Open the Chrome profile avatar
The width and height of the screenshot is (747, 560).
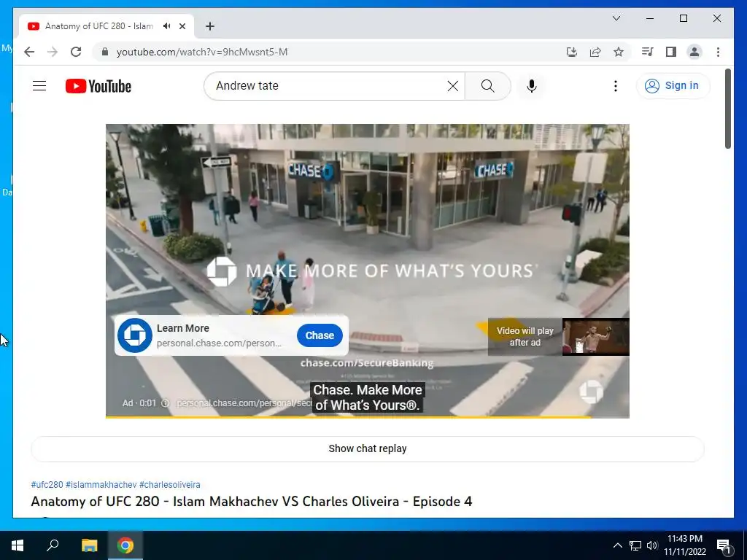[x=694, y=52]
